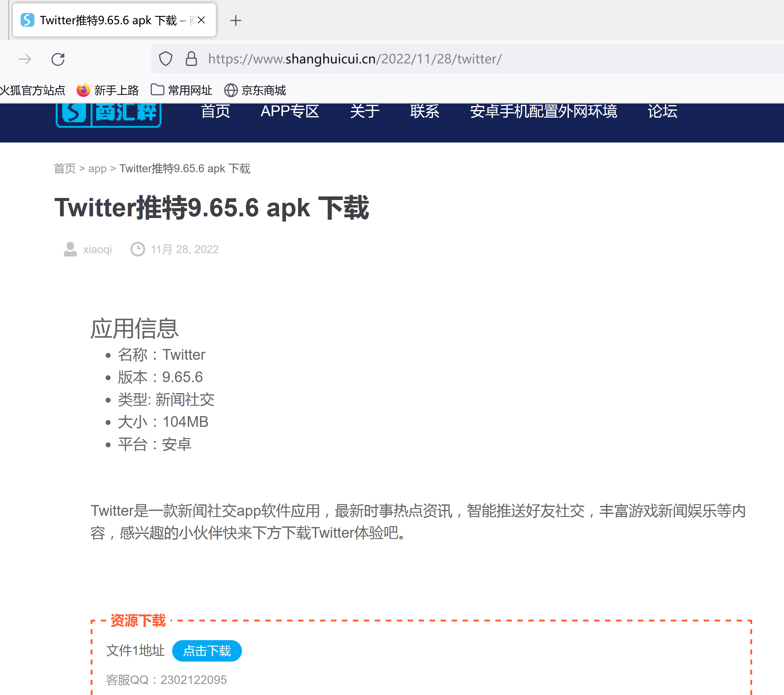Click the 资源下载 box title

(x=138, y=620)
